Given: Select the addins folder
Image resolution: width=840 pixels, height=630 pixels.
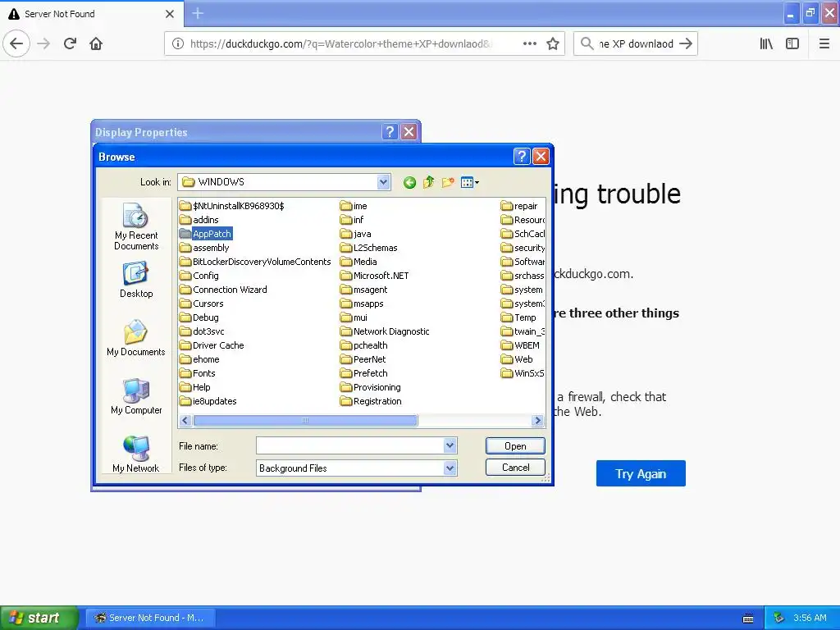Looking at the screenshot, I should (199, 220).
